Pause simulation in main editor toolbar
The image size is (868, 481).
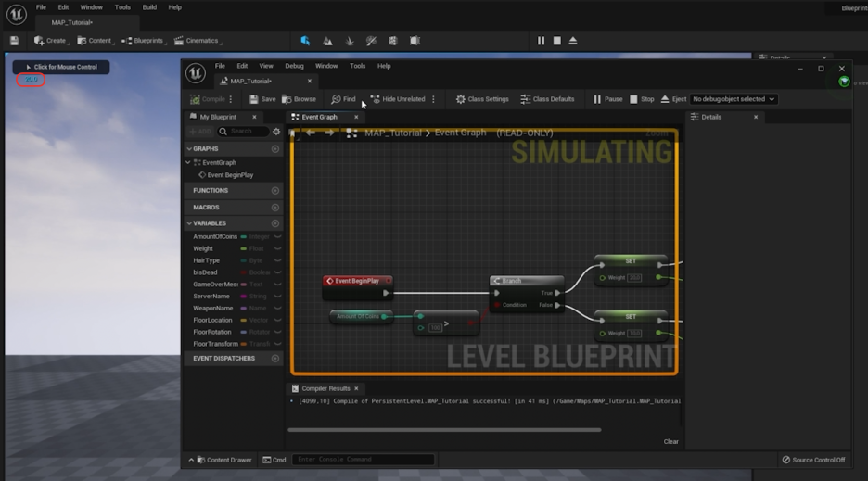pos(541,41)
